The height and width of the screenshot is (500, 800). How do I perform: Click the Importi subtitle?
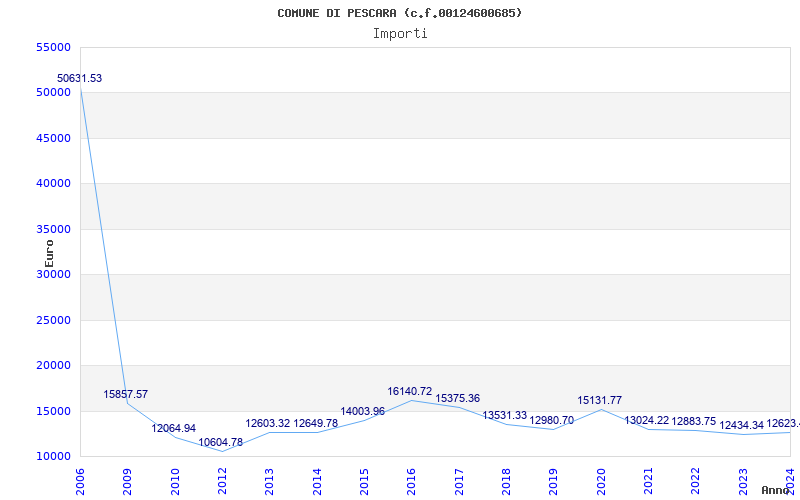[400, 34]
